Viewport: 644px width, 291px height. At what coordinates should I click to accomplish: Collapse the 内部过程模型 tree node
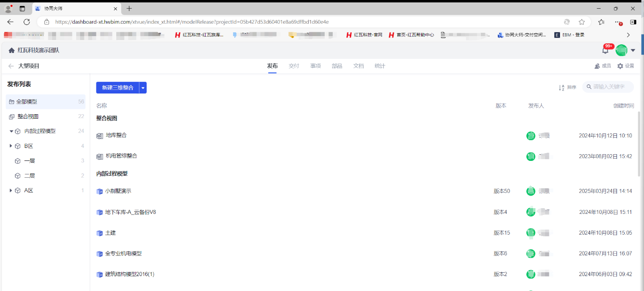coord(11,131)
